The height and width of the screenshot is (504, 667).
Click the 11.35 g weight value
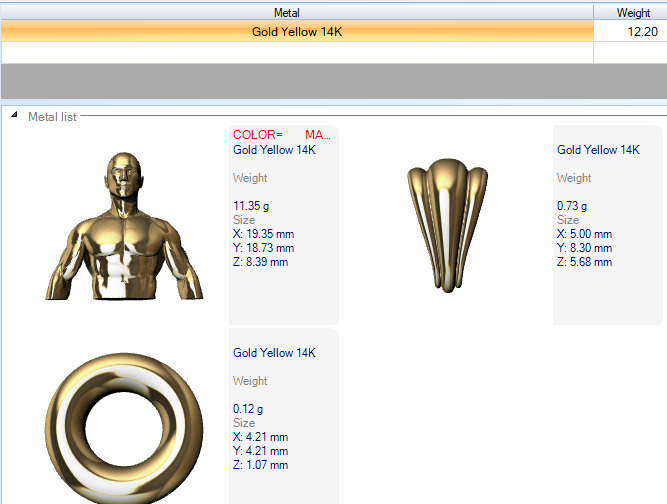pyautogui.click(x=251, y=206)
